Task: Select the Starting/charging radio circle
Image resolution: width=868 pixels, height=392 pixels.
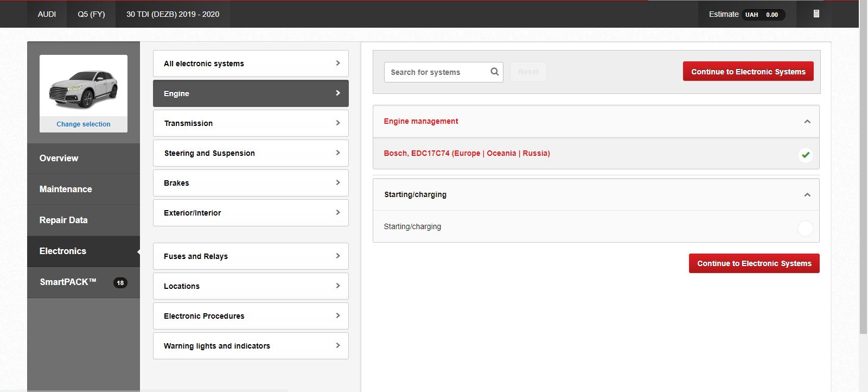Action: [x=805, y=228]
